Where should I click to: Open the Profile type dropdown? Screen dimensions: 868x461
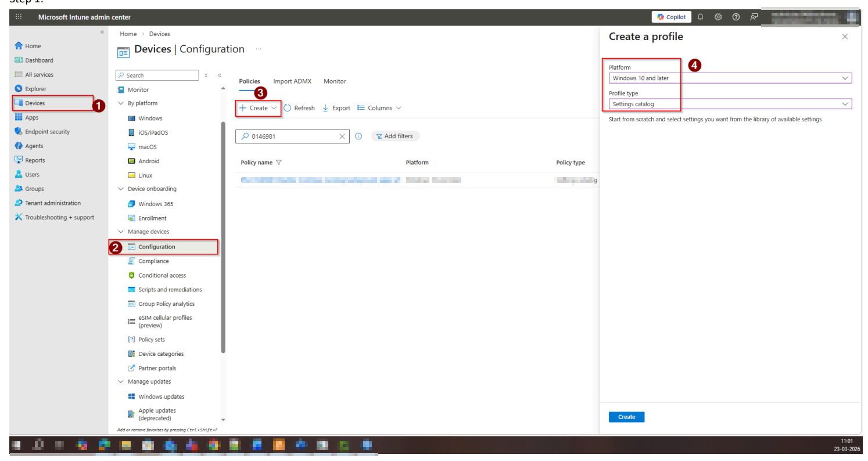pyautogui.click(x=730, y=104)
